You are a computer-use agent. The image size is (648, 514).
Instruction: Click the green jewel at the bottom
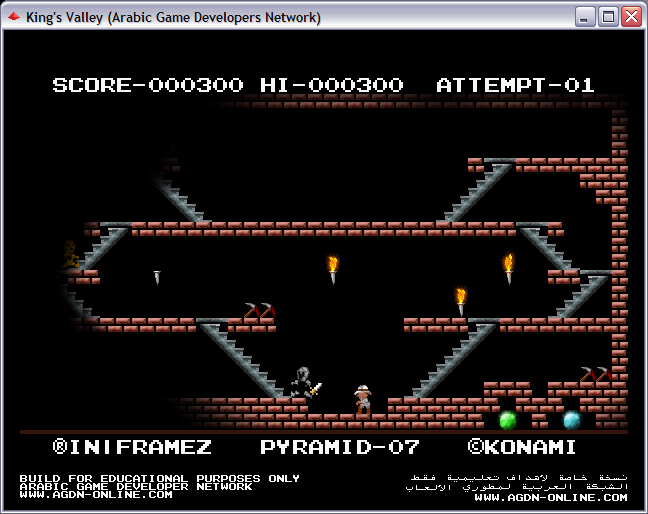tap(507, 420)
